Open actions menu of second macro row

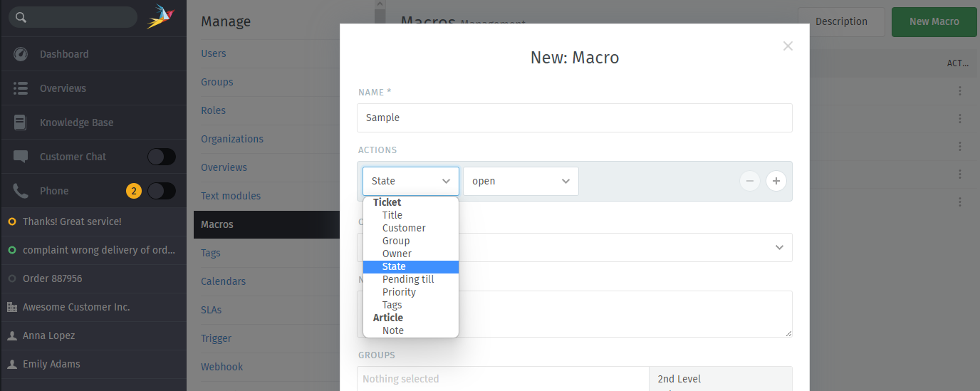coord(960,118)
